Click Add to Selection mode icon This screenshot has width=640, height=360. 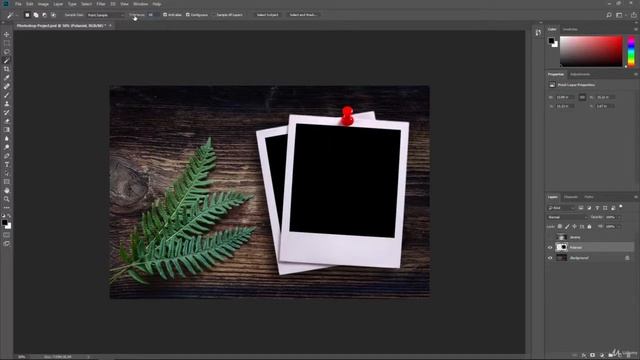(x=36, y=15)
